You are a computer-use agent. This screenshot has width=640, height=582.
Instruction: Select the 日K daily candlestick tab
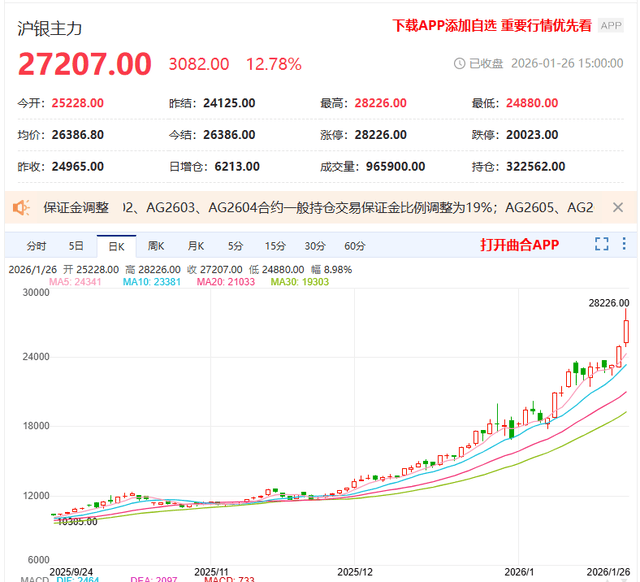(x=116, y=246)
